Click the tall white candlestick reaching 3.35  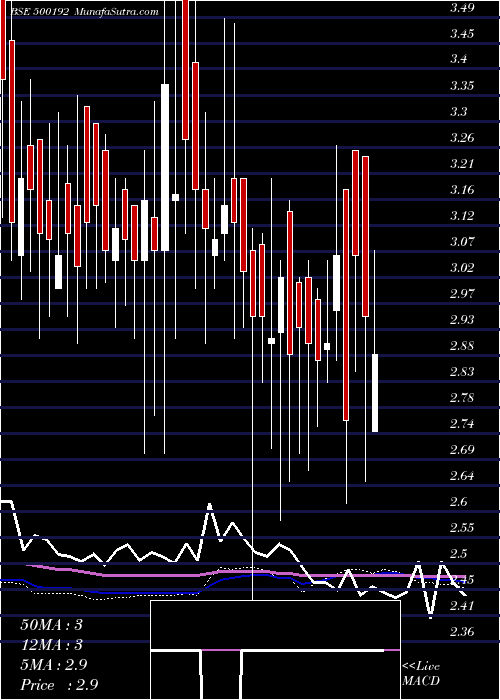[x=165, y=167]
